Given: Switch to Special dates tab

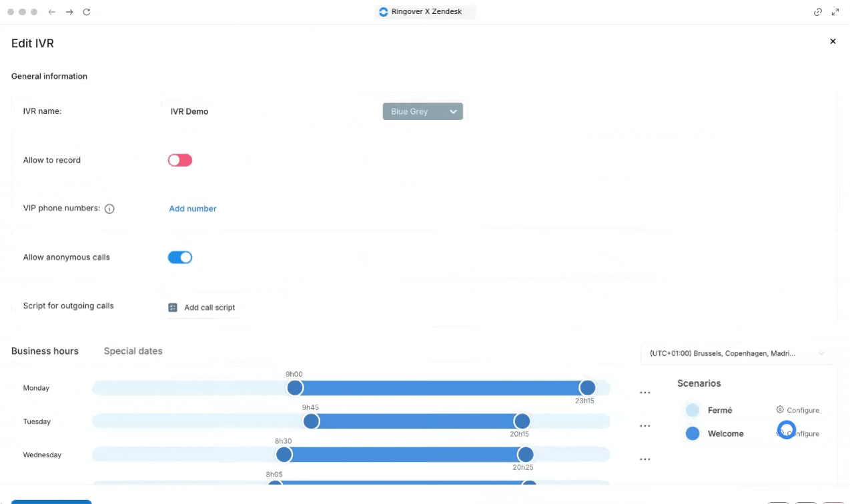Looking at the screenshot, I should 133,351.
